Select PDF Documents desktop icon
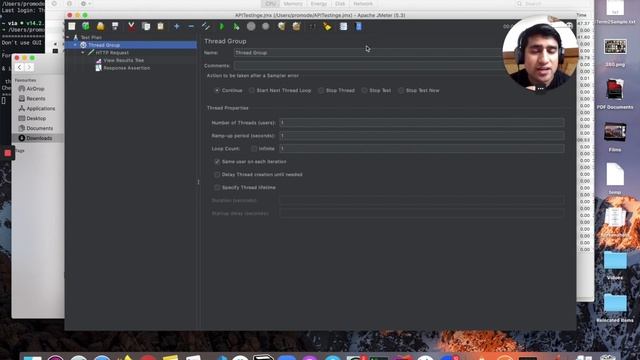 [x=615, y=94]
